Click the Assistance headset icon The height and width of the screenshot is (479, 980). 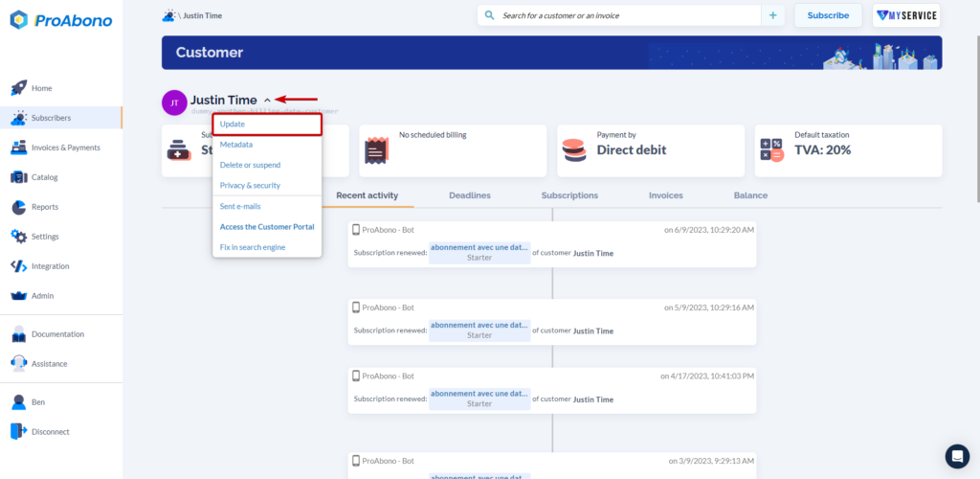click(19, 363)
